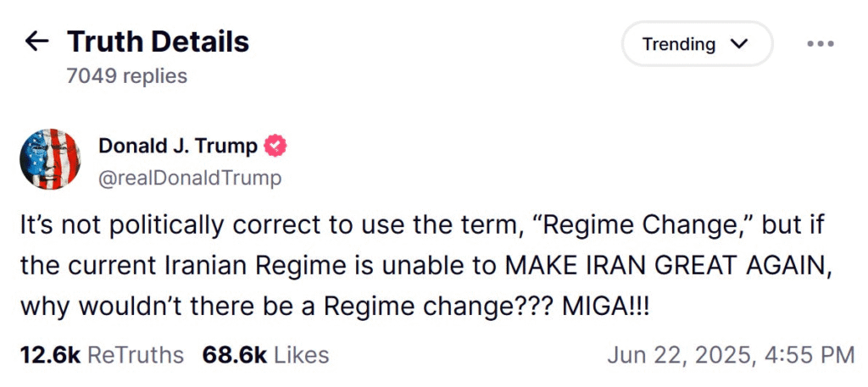Viewport: 868px width, 387px height.
Task: Open Donald J. Trump's profile avatar
Action: click(x=50, y=158)
